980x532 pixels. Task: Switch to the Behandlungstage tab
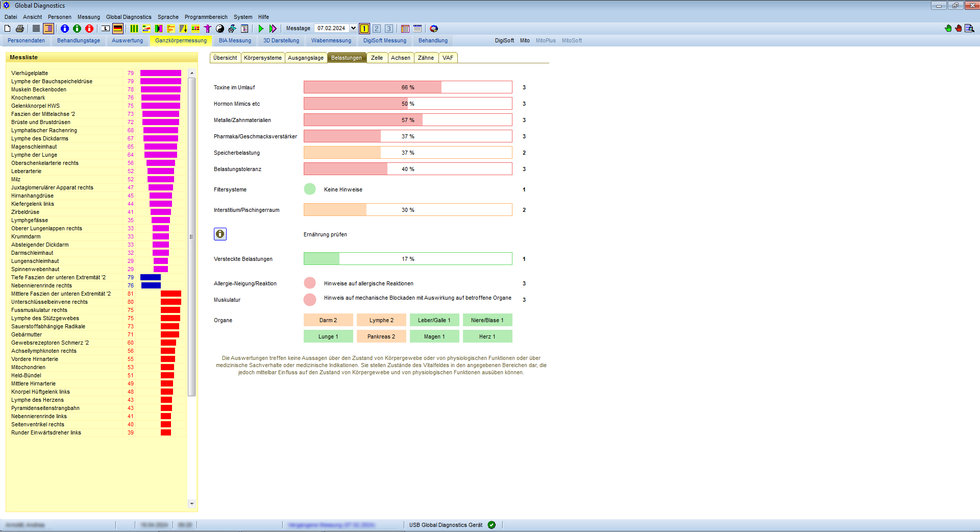[79, 40]
